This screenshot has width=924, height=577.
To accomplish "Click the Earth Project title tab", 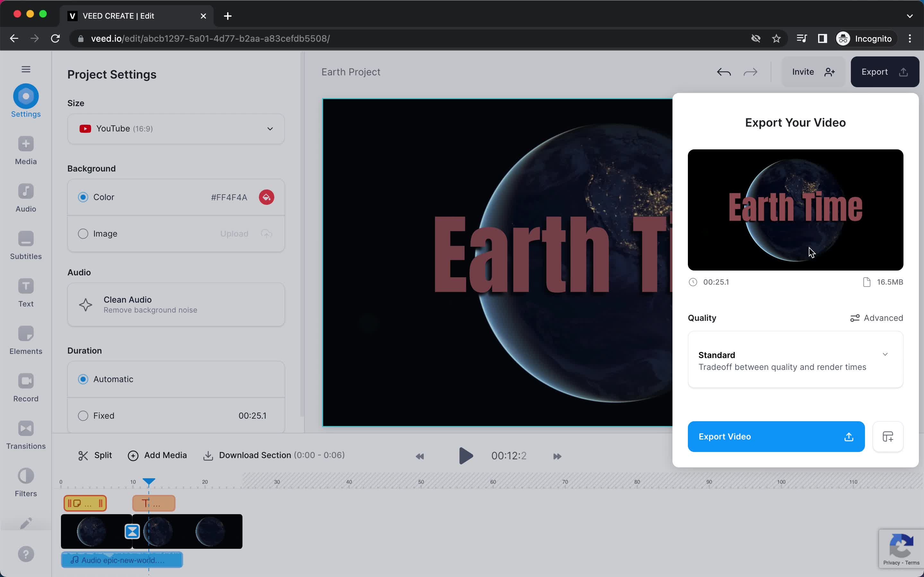I will point(351,72).
